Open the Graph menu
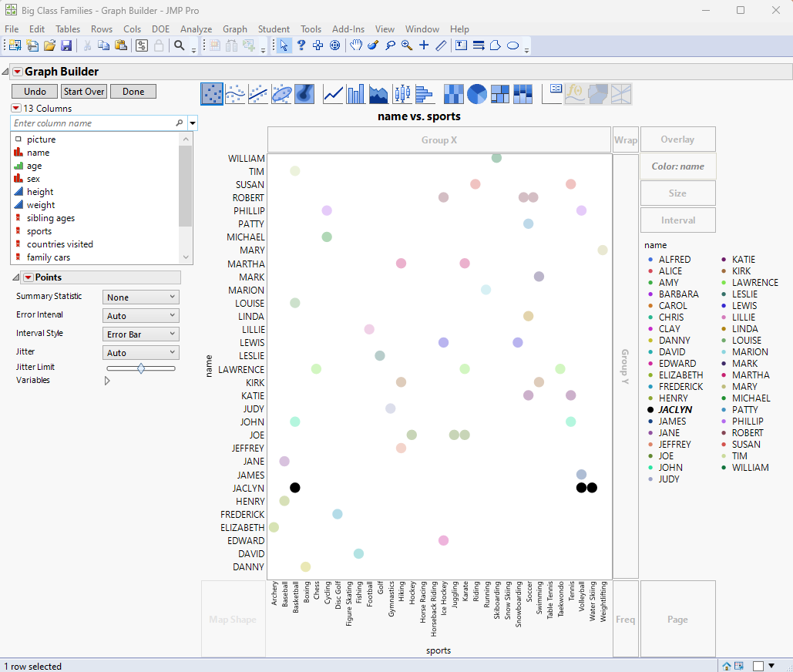This screenshot has height=672, width=793. tap(235, 29)
